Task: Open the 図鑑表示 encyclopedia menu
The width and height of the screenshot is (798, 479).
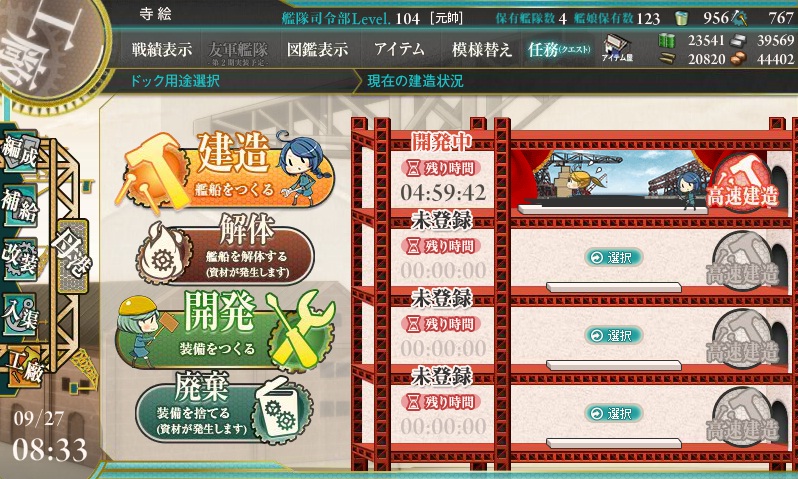Action: 318,50
